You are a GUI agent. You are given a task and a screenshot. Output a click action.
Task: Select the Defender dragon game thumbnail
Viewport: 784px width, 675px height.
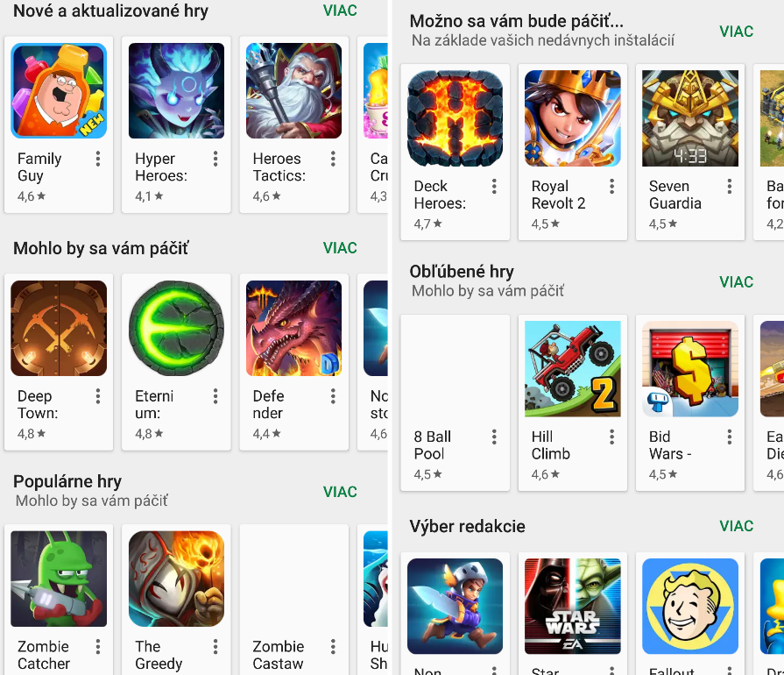pyautogui.click(x=294, y=328)
